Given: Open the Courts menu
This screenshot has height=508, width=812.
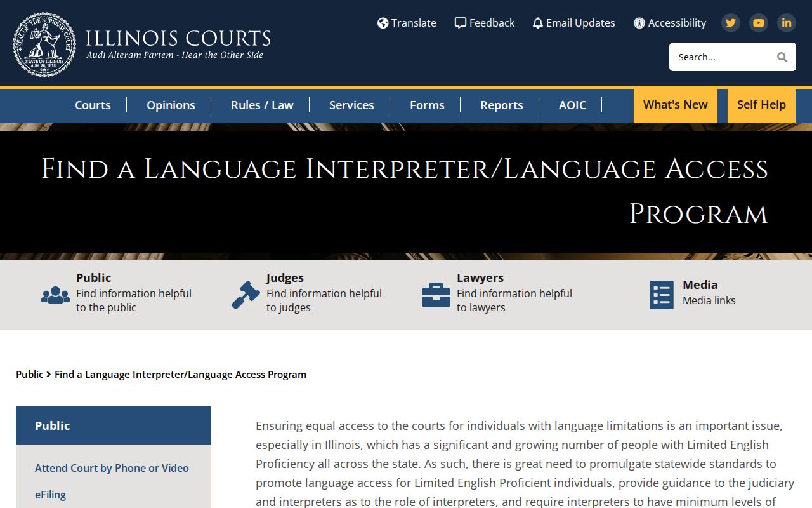Looking at the screenshot, I should click(93, 105).
